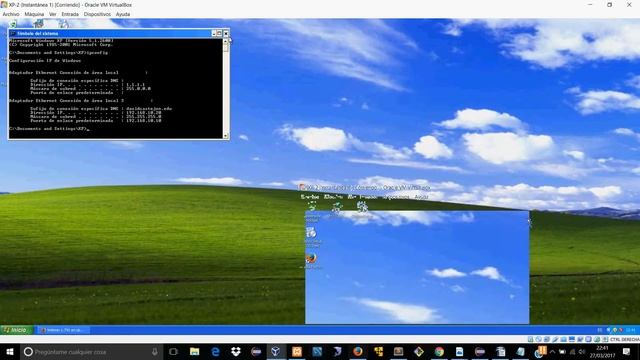Click the CTRL DERECHA host key indicator
This screenshot has width=640, height=360.
[x=625, y=339]
